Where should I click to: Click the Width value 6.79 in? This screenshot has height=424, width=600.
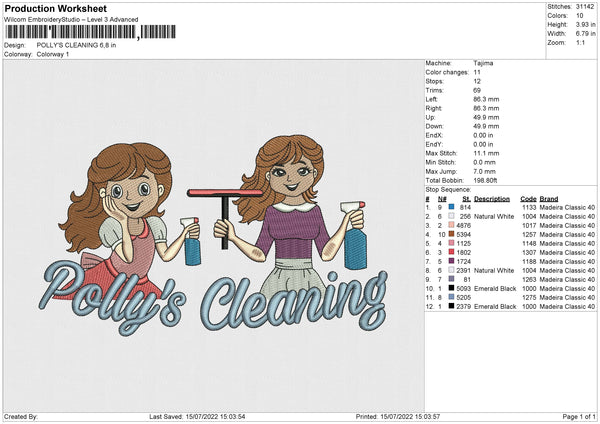[x=586, y=34]
